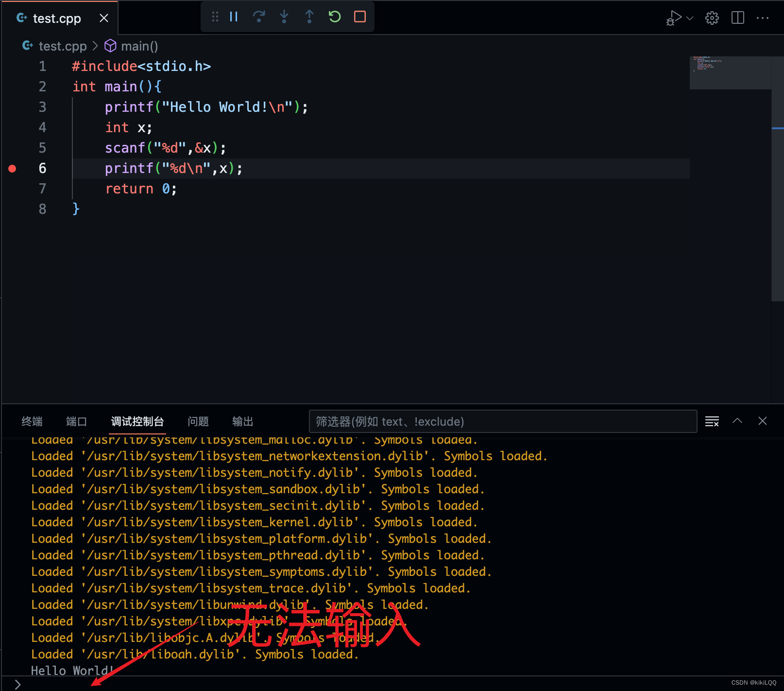Click the libsystem_pthread.dylib log line
This screenshot has width=784, height=691.
tap(258, 555)
